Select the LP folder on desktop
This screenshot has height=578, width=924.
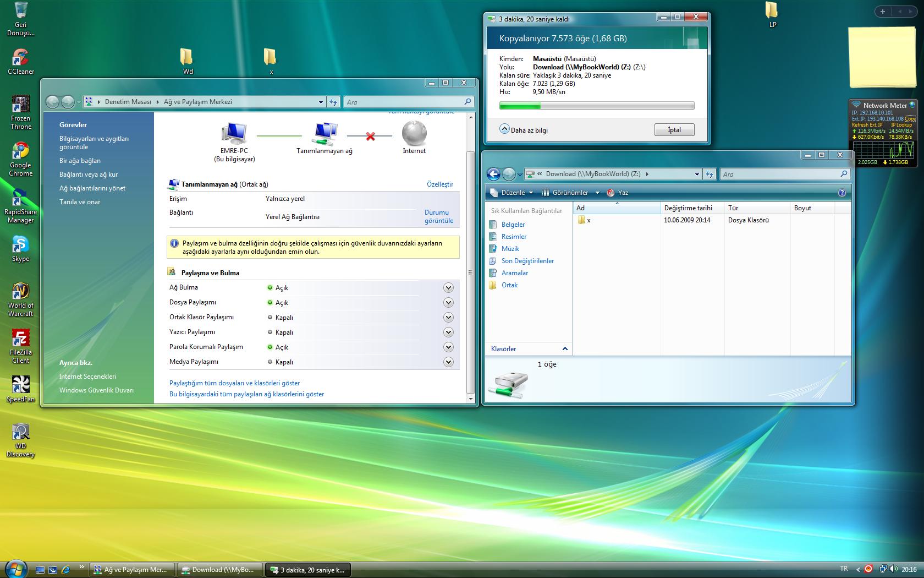pos(772,15)
